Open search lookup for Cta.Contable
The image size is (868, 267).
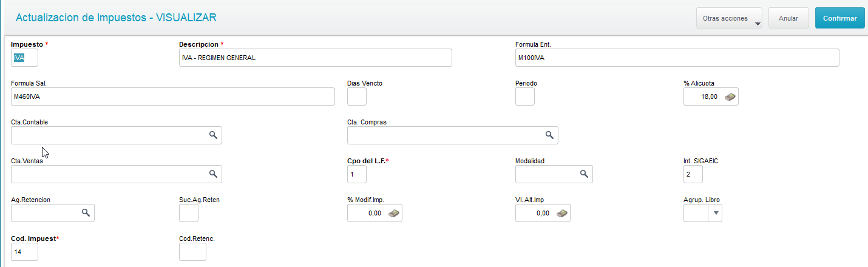pyautogui.click(x=213, y=135)
